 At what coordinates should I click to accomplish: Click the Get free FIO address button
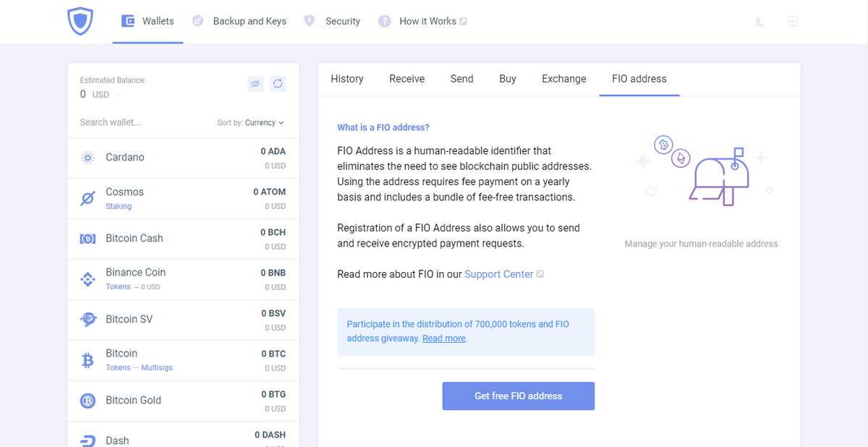[x=519, y=396]
